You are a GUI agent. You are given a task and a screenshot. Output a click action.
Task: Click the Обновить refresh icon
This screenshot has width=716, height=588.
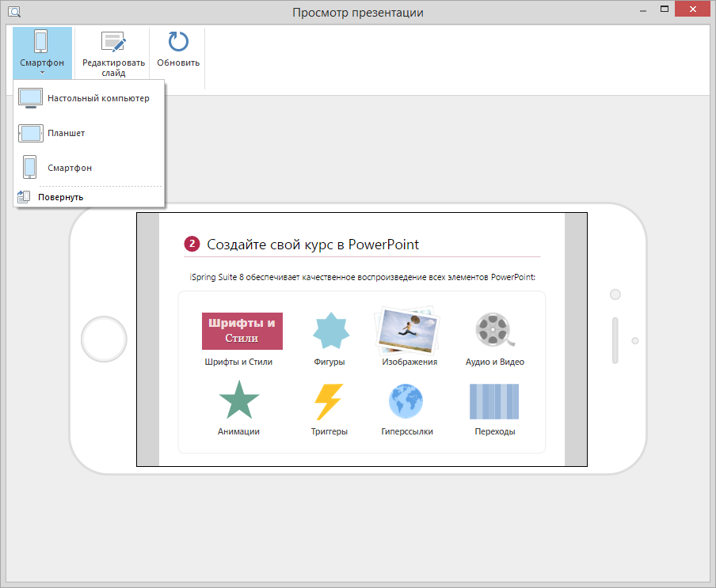pyautogui.click(x=178, y=41)
